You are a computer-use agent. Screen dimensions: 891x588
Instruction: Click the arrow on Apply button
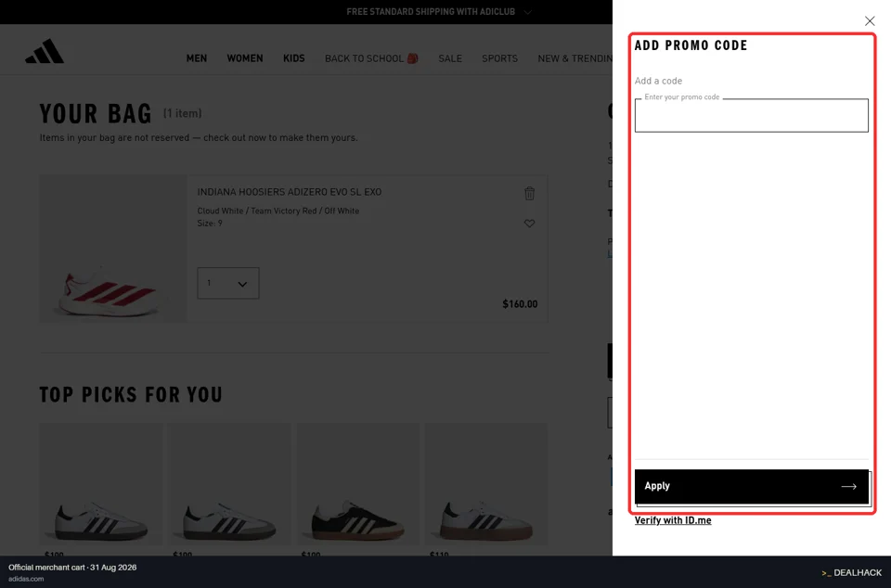pyautogui.click(x=849, y=486)
